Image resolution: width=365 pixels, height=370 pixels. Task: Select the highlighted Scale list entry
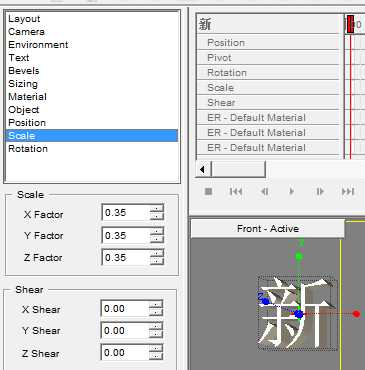coord(92,136)
